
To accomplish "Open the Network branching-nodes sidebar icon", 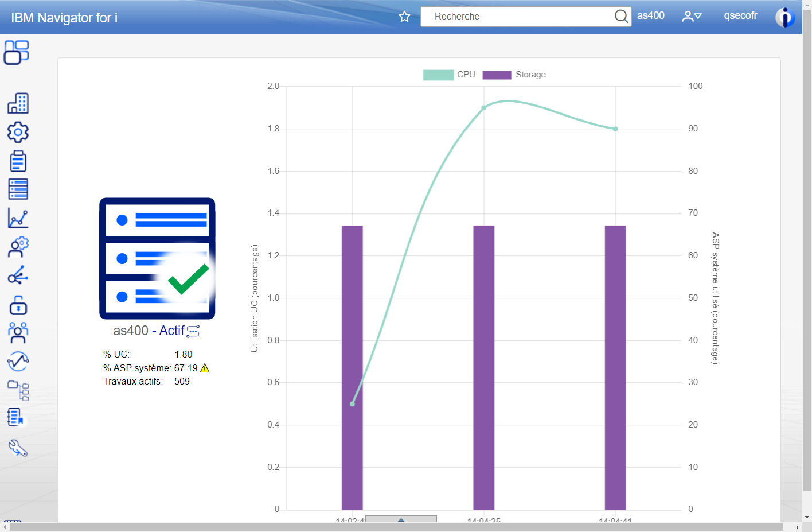I will [18, 275].
